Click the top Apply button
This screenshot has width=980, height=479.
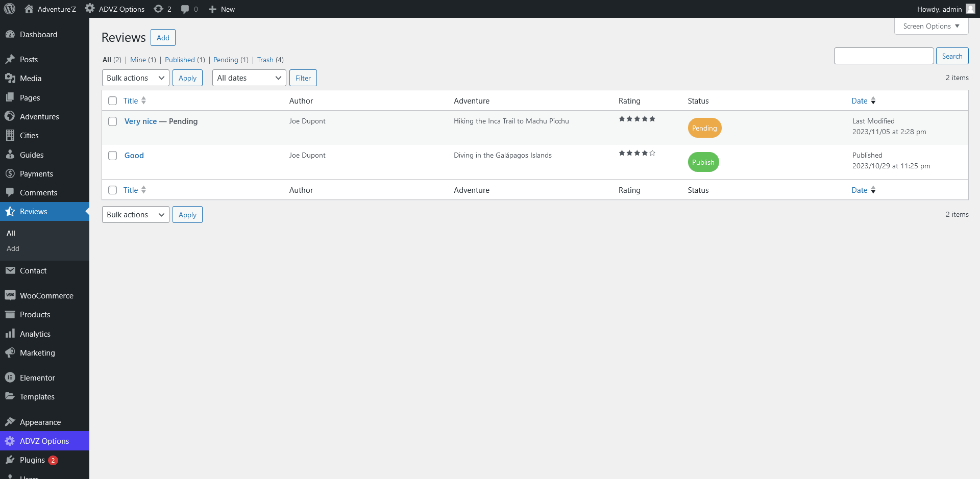187,78
